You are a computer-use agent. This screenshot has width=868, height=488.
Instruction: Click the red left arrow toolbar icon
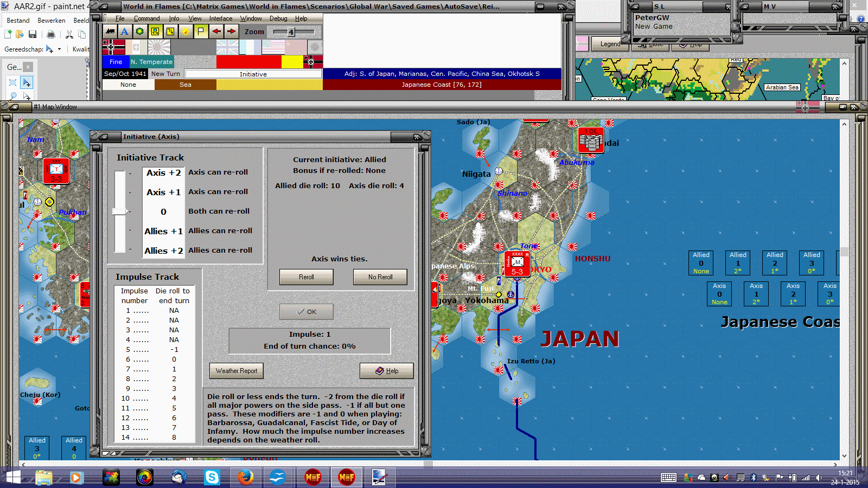[x=216, y=31]
